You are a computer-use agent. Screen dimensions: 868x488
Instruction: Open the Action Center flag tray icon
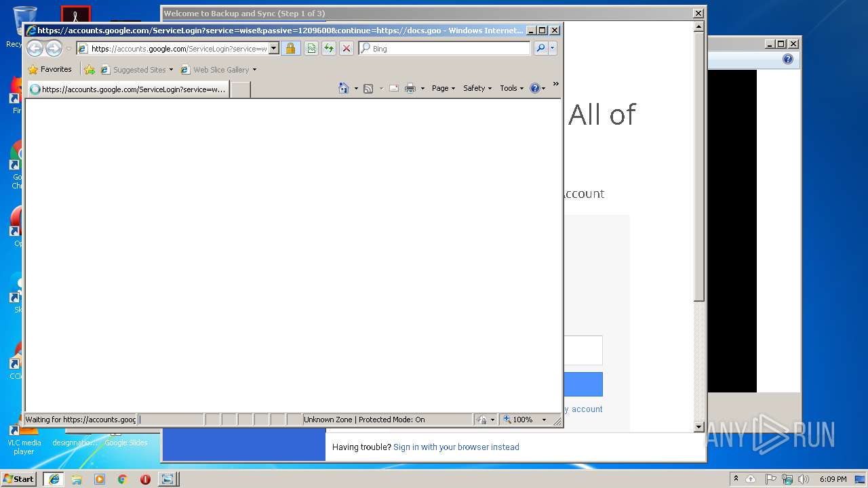click(x=770, y=479)
